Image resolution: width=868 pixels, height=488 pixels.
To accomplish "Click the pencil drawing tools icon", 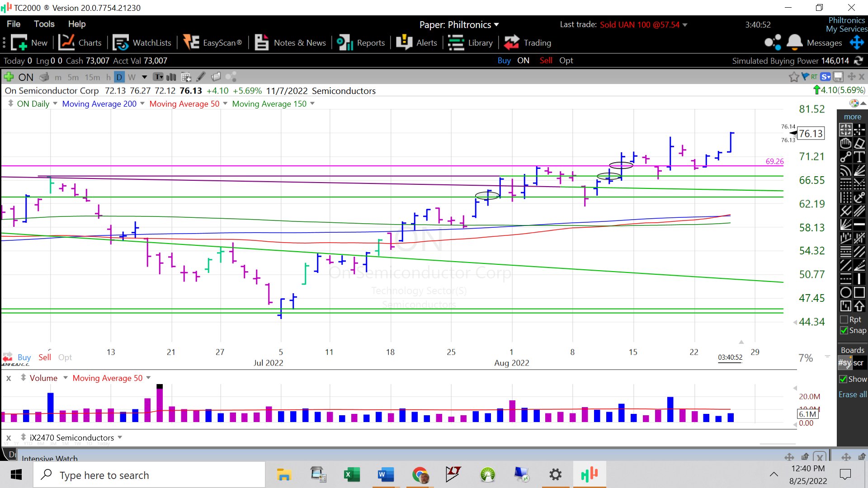I will (201, 77).
